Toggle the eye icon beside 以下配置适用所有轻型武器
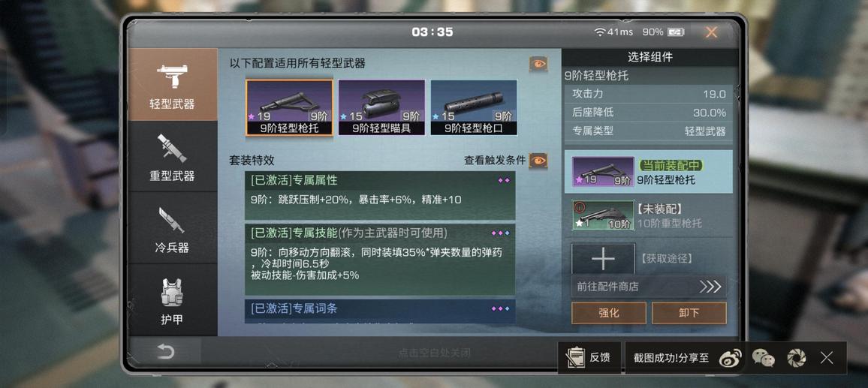The height and width of the screenshot is (388, 868). [x=538, y=64]
